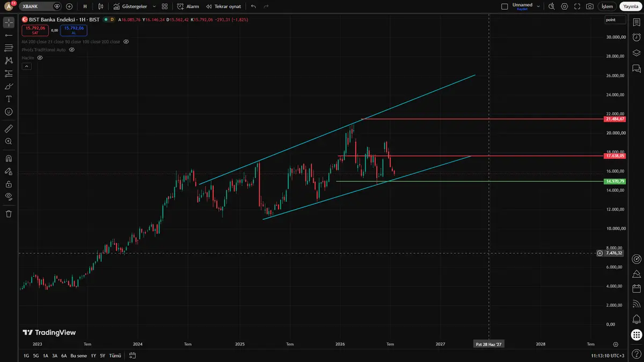The width and height of the screenshot is (644, 362).
Task: Collapse the indicator legend with chevron
Action: pos(26,66)
